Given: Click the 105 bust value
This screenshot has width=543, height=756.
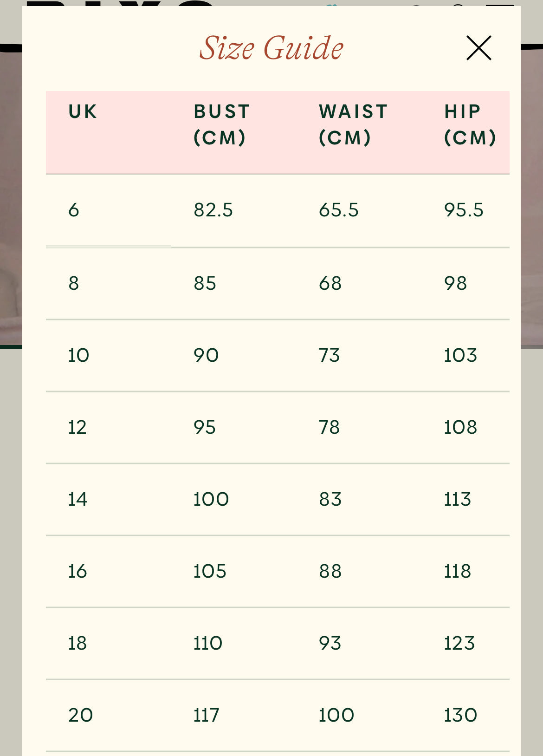Looking at the screenshot, I should click(x=210, y=571).
